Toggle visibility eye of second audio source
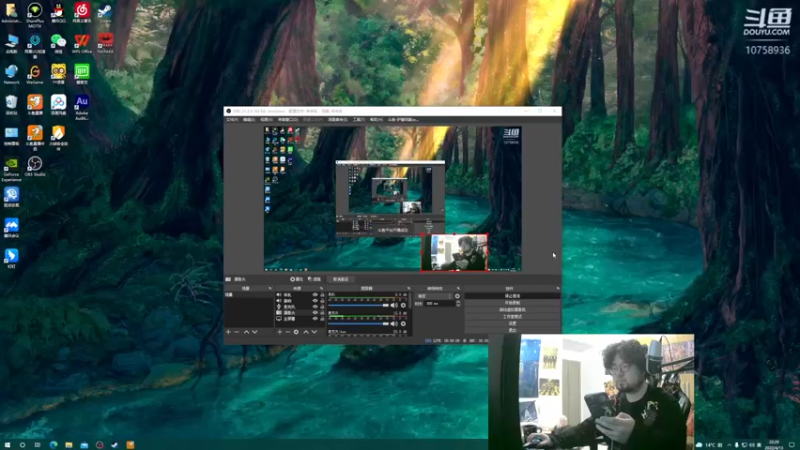800x450 pixels. pyautogui.click(x=315, y=301)
